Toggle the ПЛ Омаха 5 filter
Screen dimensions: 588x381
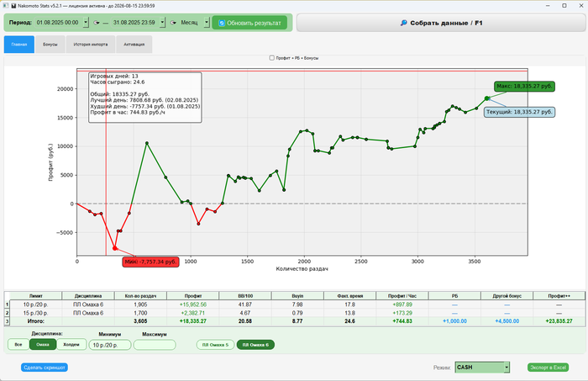point(215,345)
